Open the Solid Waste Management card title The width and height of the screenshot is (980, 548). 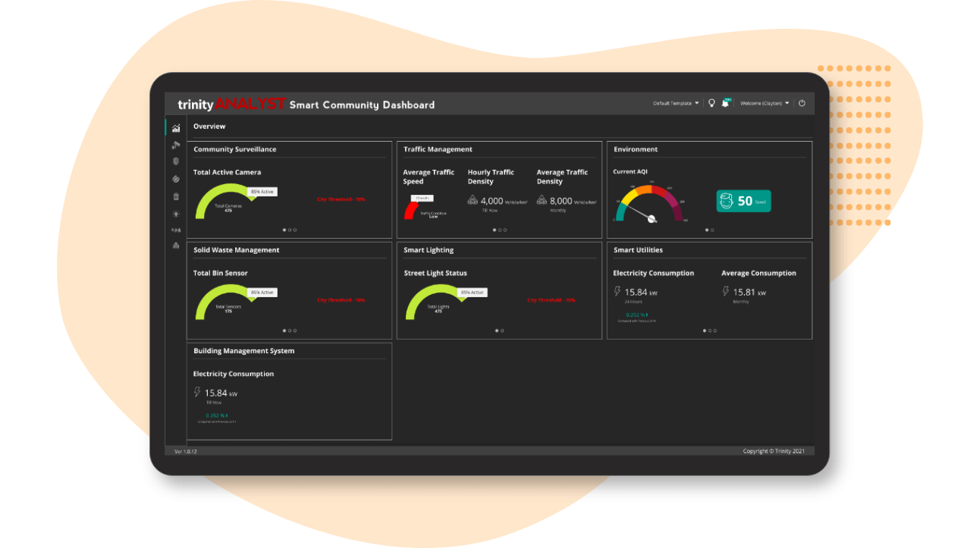(237, 250)
